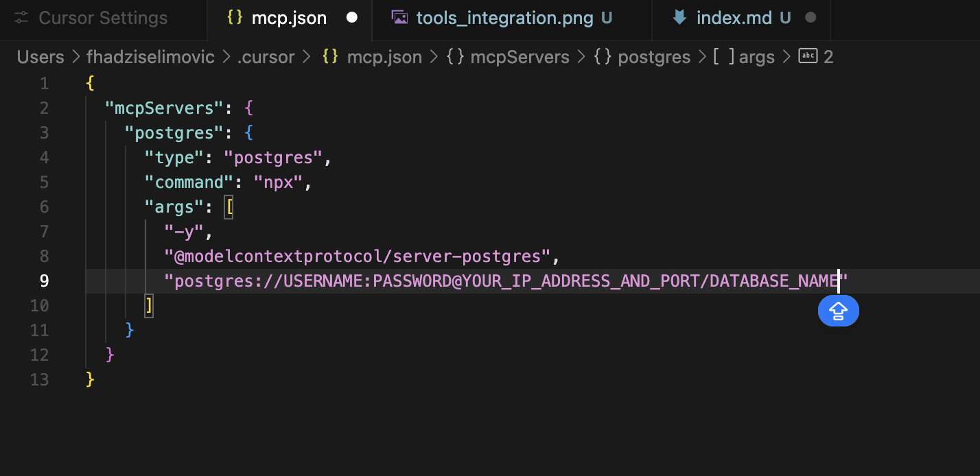This screenshot has height=476, width=980.
Task: Click the "-y" argument string
Action: (x=185, y=231)
